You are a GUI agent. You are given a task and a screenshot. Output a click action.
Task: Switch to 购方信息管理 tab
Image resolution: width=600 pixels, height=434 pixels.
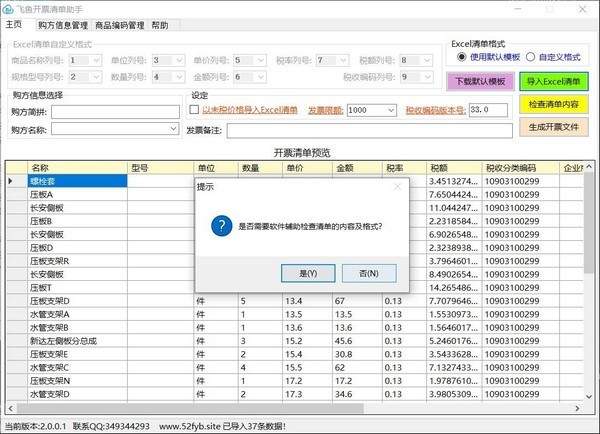pos(61,24)
